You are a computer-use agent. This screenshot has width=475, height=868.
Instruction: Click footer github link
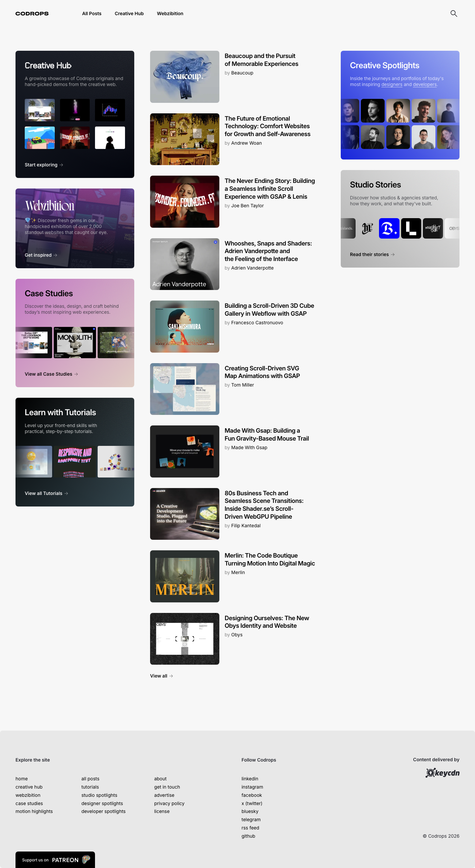[x=248, y=836]
